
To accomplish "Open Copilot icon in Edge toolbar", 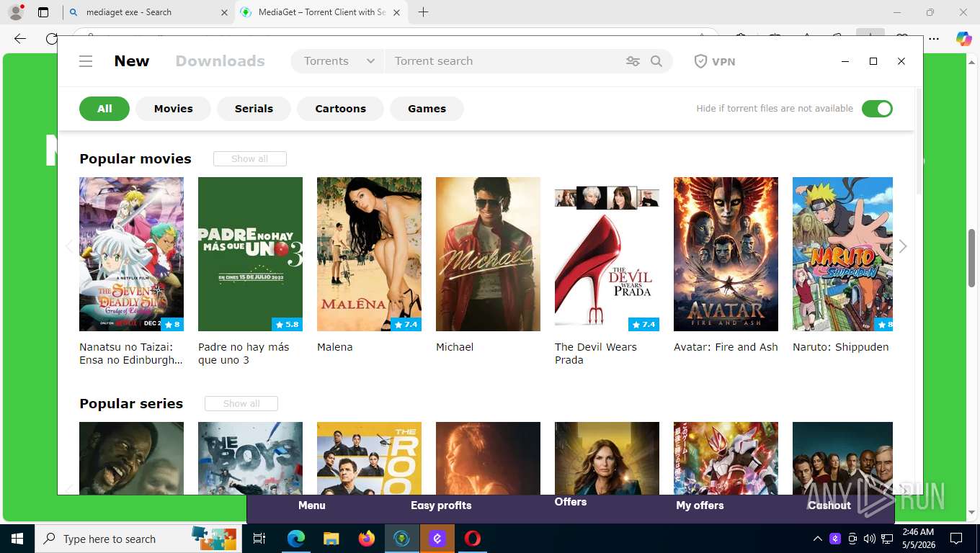I will [963, 39].
